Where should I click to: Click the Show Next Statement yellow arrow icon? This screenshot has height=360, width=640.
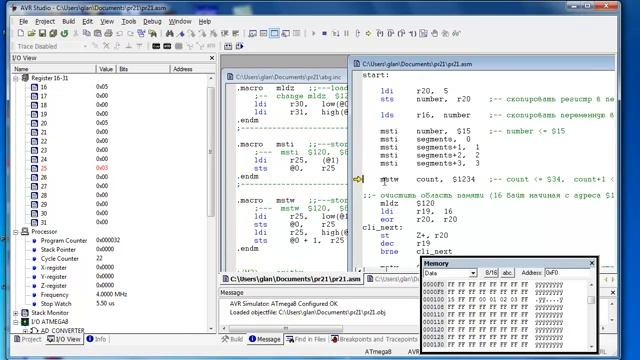[369, 33]
